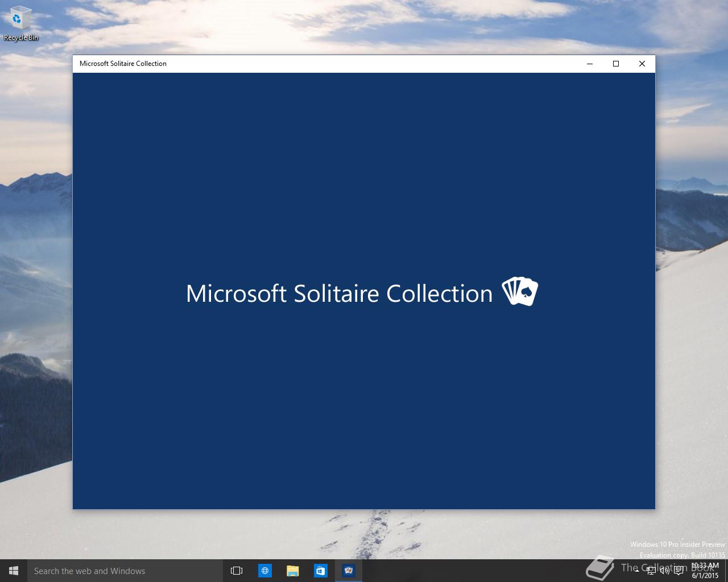Open the network status tray icon

tap(651, 571)
